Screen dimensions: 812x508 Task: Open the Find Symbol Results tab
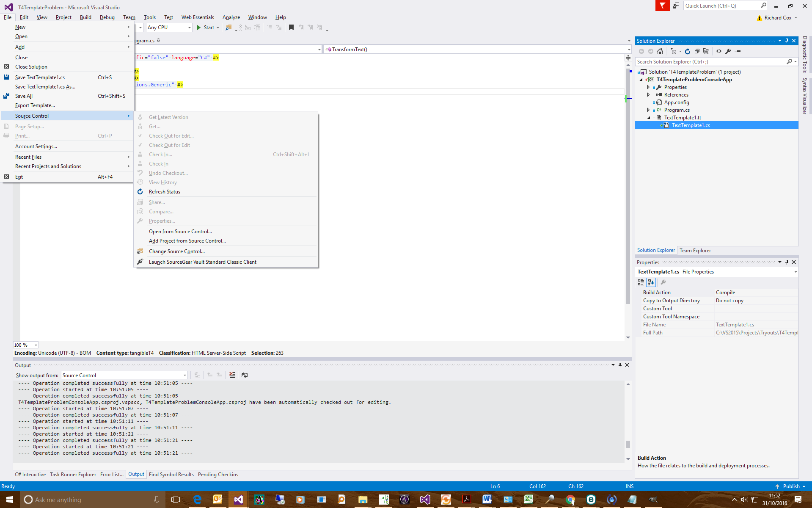pos(171,475)
